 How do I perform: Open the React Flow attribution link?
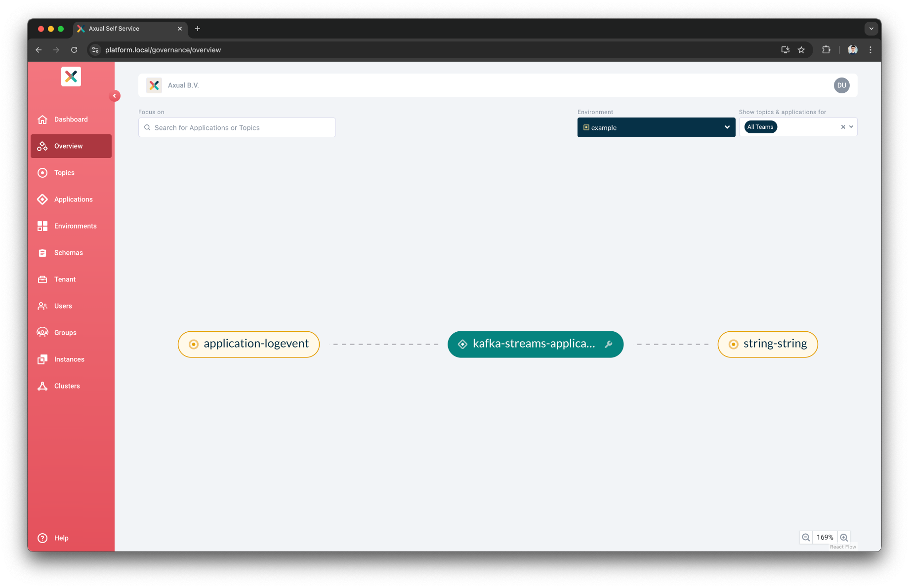coord(843,547)
